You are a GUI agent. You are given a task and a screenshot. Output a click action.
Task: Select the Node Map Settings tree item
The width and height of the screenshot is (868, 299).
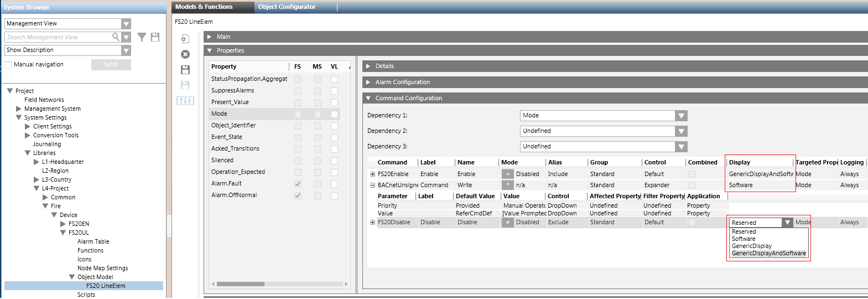click(x=102, y=268)
